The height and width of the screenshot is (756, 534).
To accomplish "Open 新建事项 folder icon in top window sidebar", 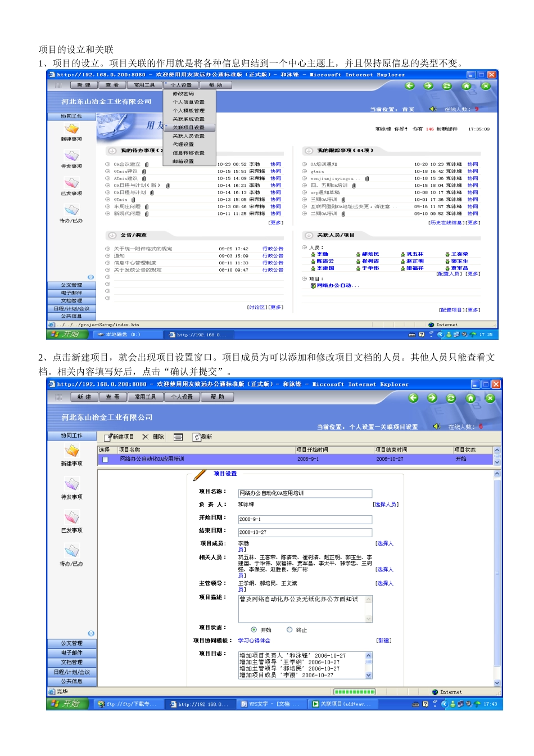I will pos(71,129).
